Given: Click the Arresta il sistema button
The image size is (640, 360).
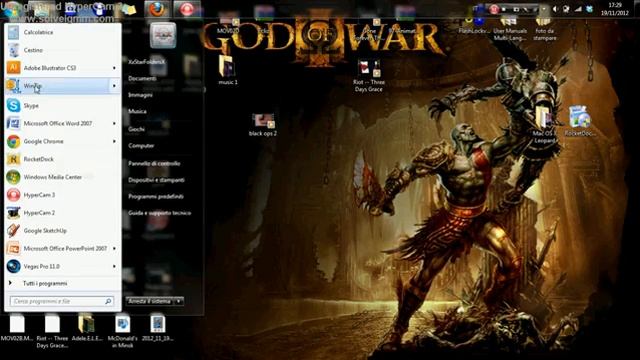Looking at the screenshot, I should [x=150, y=301].
